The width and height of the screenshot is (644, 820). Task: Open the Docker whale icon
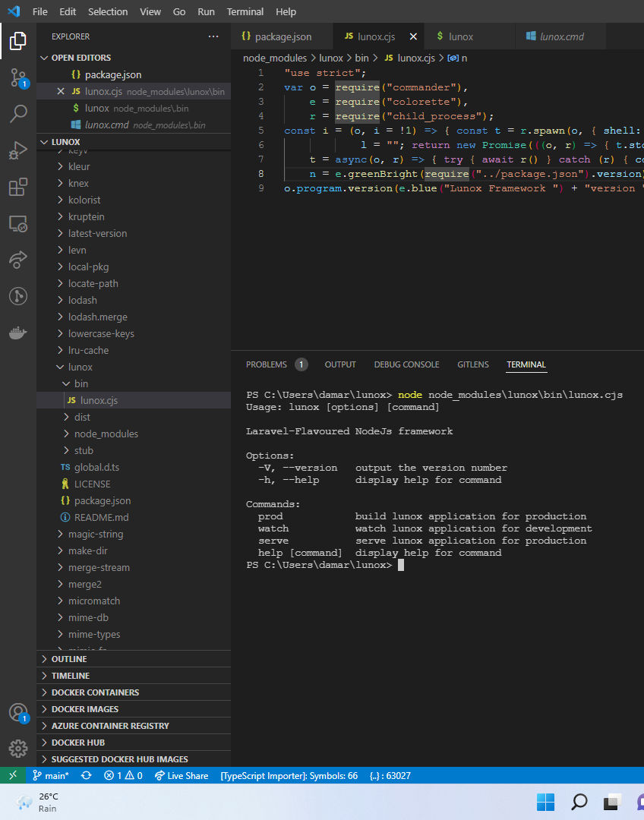[17, 333]
